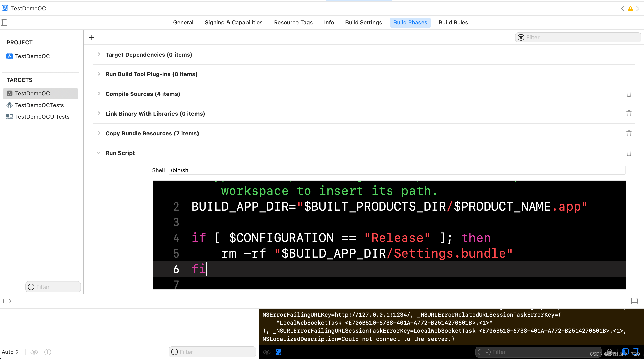Viewport: 644px width, 359px height.
Task: Click the variables view Filter field
Action: [x=212, y=352]
